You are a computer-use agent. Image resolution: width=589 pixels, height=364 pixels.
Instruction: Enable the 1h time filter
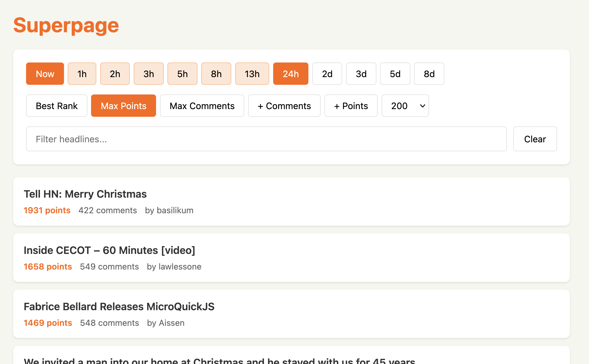[82, 73]
